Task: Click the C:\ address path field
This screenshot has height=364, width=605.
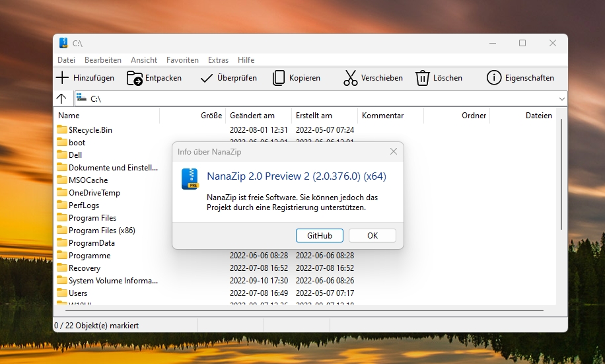Action: (320, 99)
